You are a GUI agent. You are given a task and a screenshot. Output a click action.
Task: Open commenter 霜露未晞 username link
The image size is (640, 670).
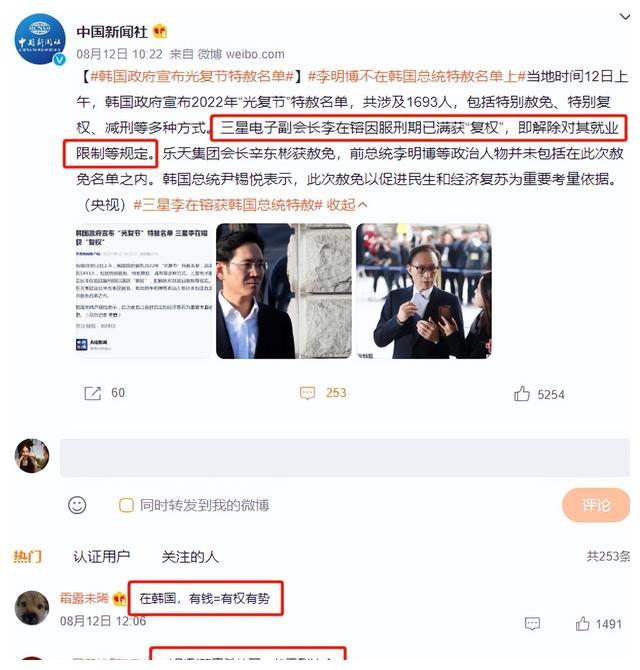[x=85, y=597]
